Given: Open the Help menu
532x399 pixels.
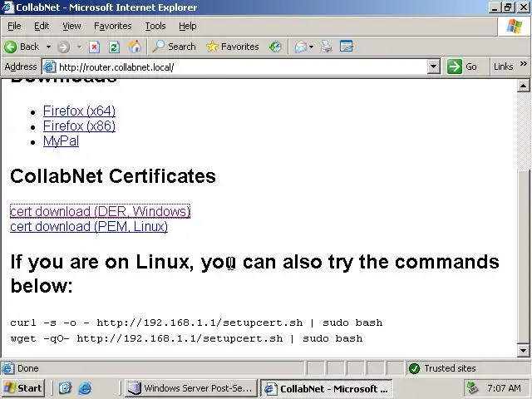Looking at the screenshot, I should 188,26.
